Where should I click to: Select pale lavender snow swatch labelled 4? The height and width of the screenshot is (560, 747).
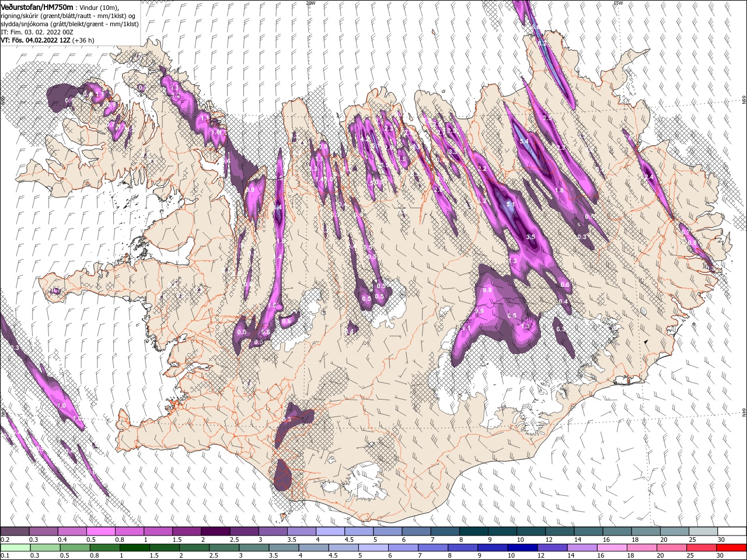click(x=330, y=531)
